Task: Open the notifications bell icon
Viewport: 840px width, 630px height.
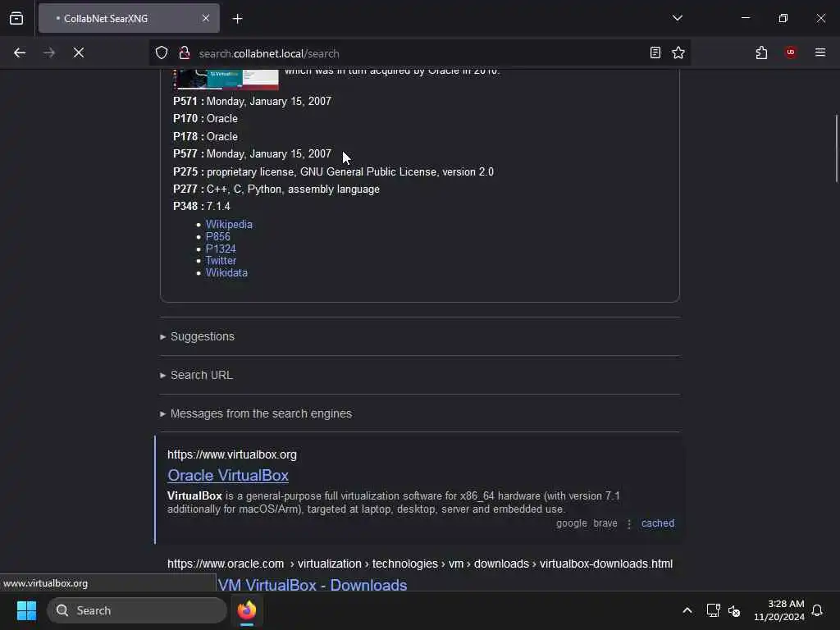Action: click(817, 610)
